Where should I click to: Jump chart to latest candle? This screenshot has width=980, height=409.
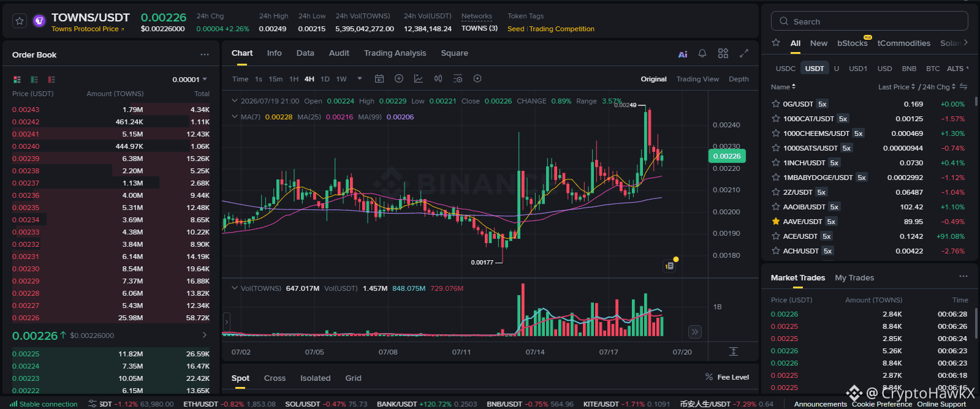coord(694,332)
